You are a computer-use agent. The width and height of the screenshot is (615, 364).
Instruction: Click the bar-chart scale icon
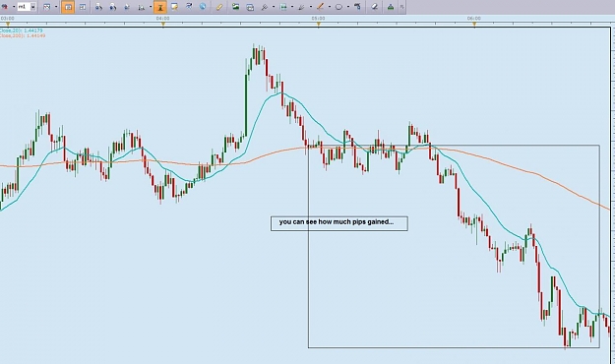(x=141, y=7)
